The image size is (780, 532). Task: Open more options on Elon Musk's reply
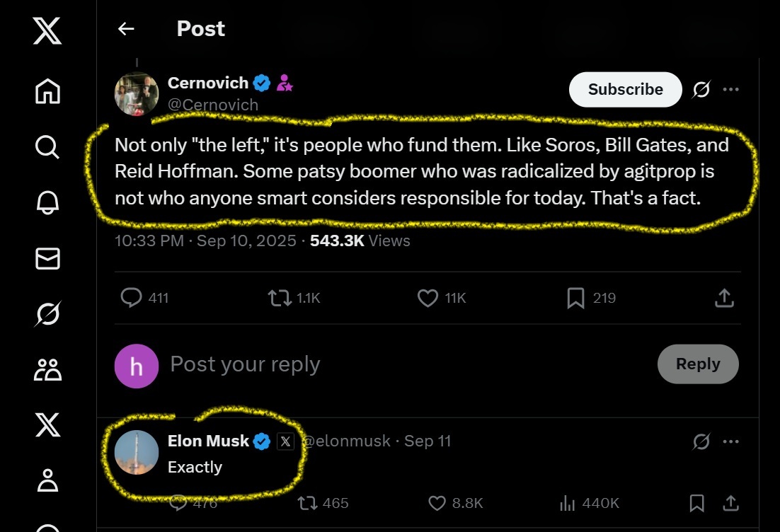click(x=731, y=441)
